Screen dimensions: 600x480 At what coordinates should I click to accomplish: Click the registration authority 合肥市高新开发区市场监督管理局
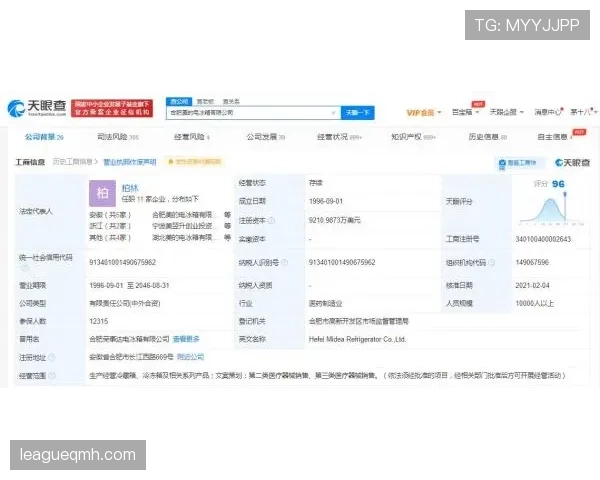pos(359,321)
